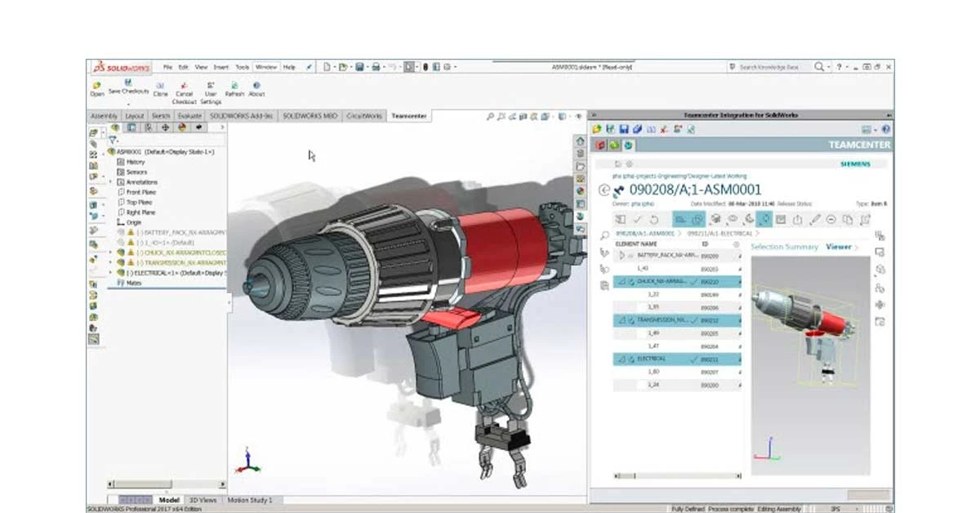Click the Save Checkouts toolbar icon
The height and width of the screenshot is (513, 980).
pos(128,83)
